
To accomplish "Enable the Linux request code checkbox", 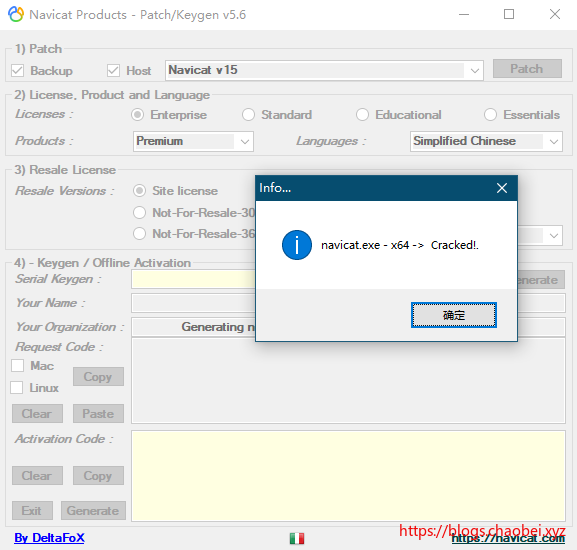I will point(17,387).
